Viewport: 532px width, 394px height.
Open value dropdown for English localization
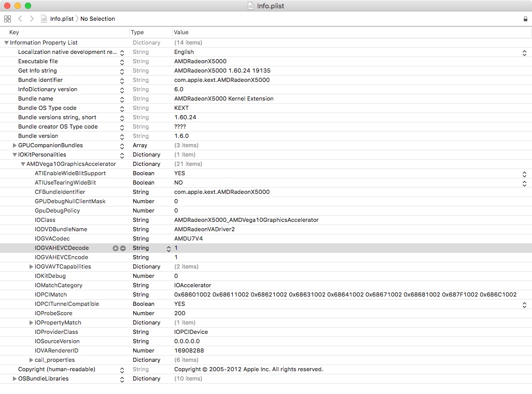524,53
